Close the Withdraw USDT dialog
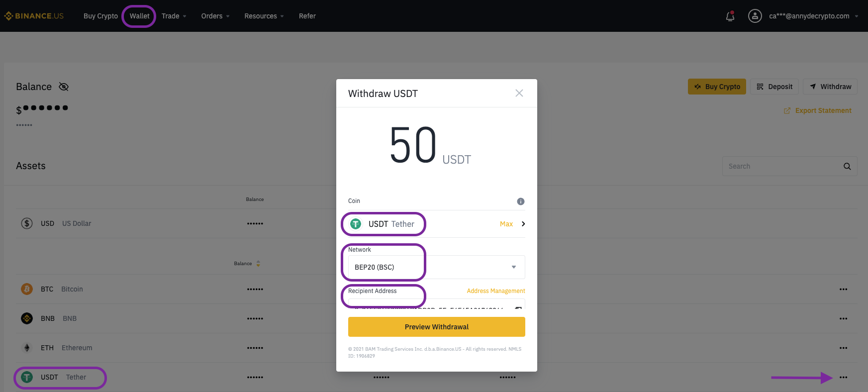The height and width of the screenshot is (392, 868). click(x=519, y=93)
